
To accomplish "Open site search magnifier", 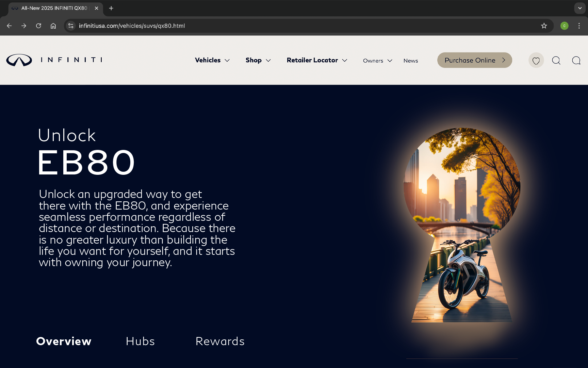I will click(556, 60).
